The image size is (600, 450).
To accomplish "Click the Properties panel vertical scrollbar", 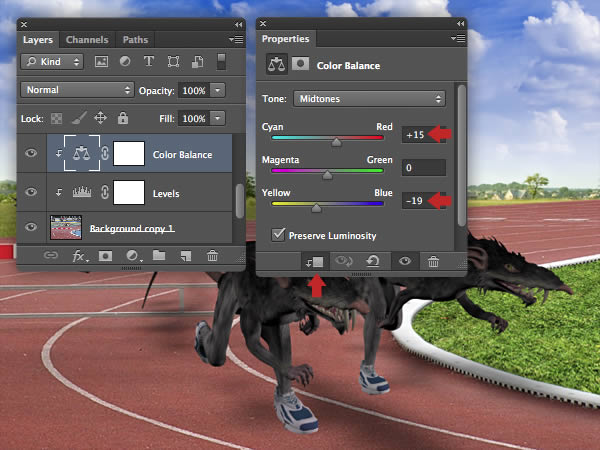I will pos(461,155).
